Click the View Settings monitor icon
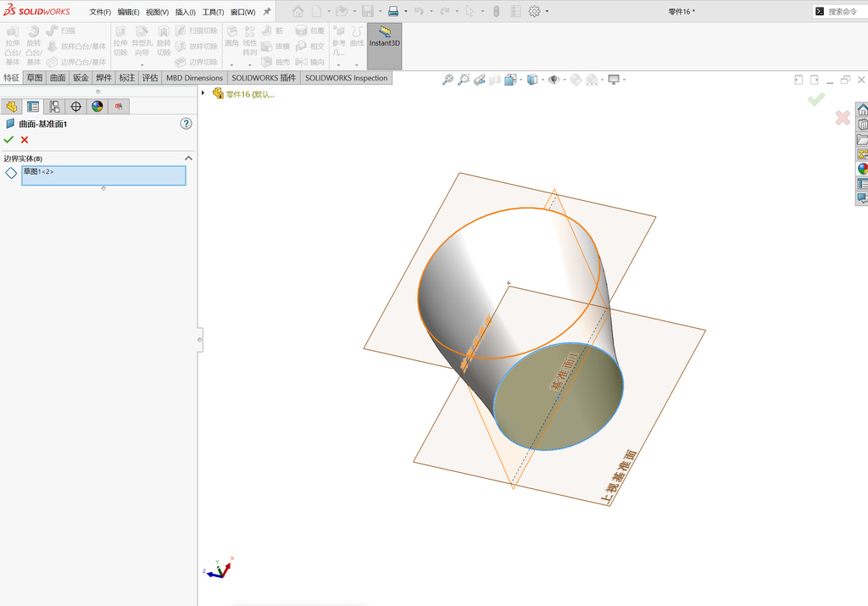 click(614, 80)
